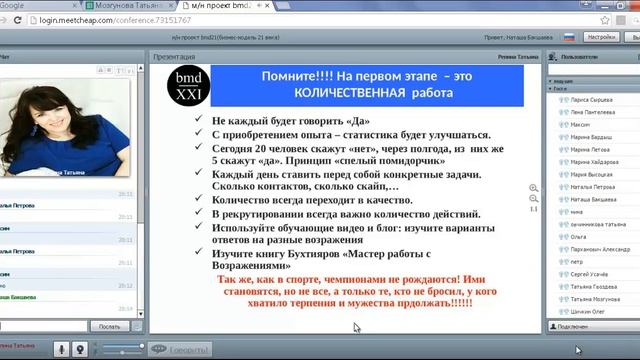Adjust the upper volume slider
The height and width of the screenshot is (360, 640).
(122, 346)
